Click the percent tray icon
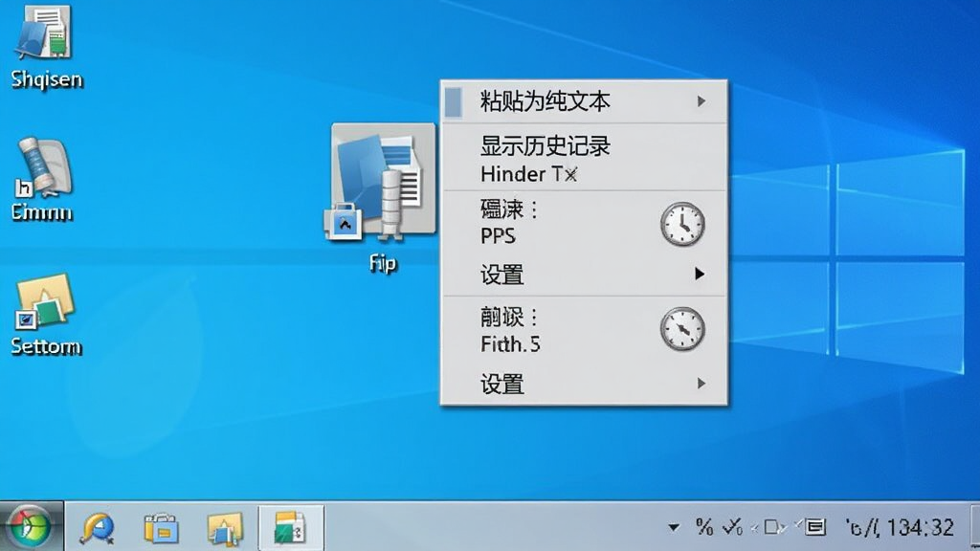Viewport: 980px width, 551px height. 704,527
